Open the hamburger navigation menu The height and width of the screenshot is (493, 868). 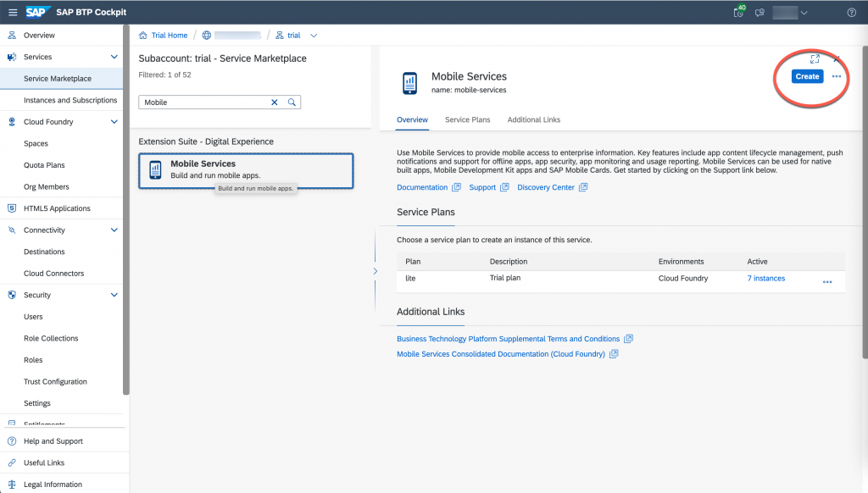[13, 12]
